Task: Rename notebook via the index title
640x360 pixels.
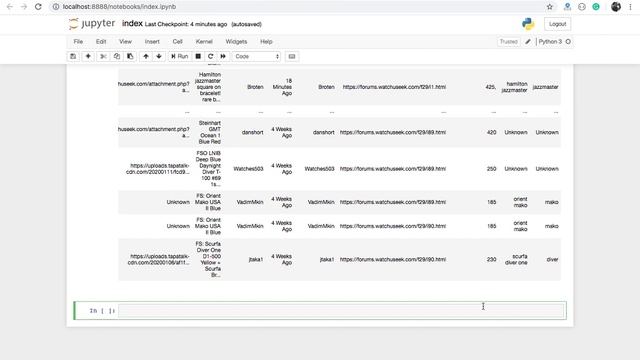Action: pos(132,23)
